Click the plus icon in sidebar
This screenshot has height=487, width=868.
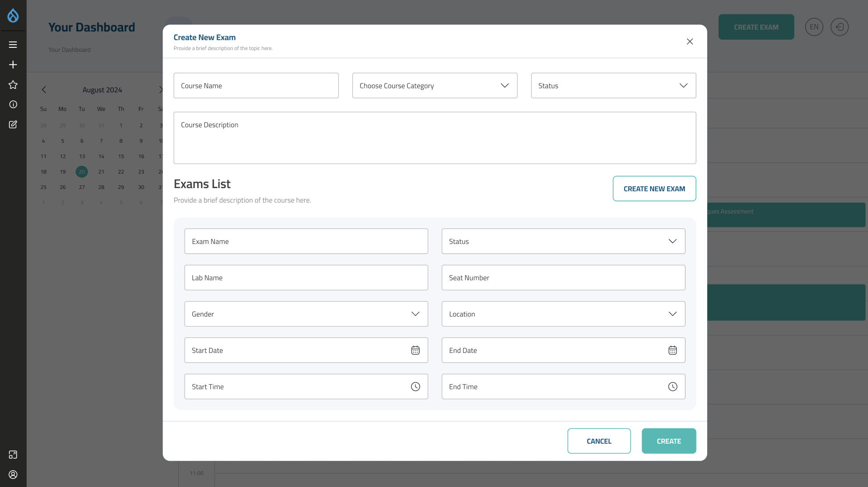click(x=13, y=65)
